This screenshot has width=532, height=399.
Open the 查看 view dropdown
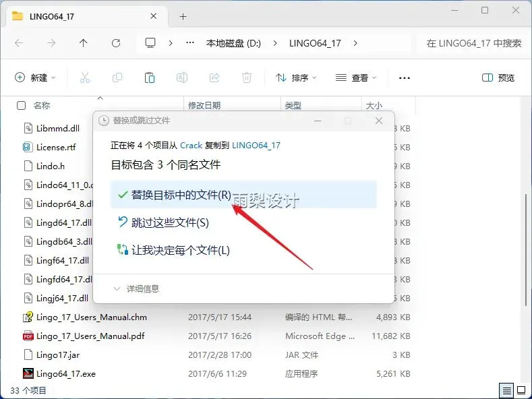click(356, 78)
